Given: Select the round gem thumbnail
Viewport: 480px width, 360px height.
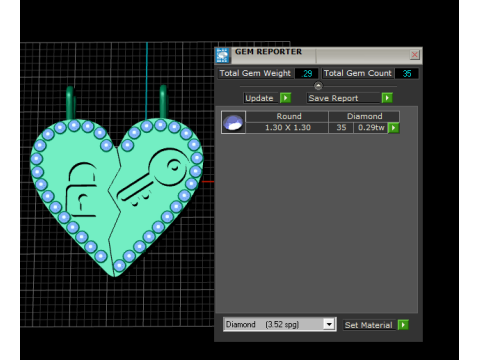Looking at the screenshot, I should coord(233,122).
